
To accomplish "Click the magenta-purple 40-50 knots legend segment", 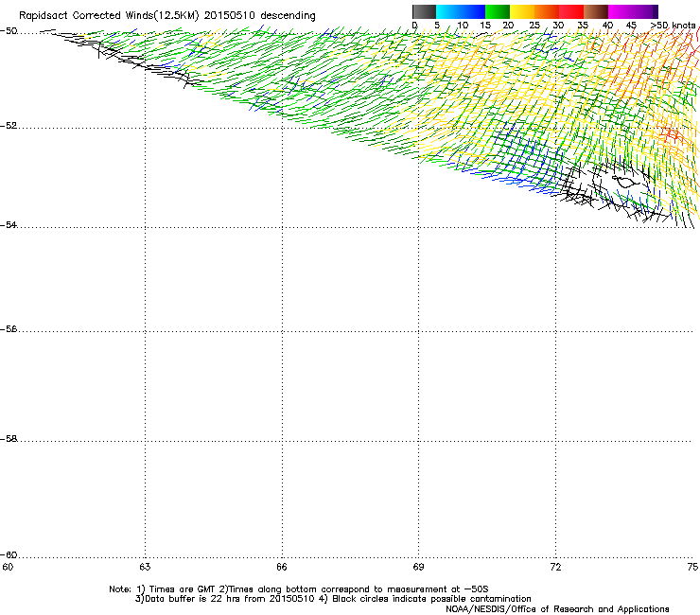I will 633,11.
